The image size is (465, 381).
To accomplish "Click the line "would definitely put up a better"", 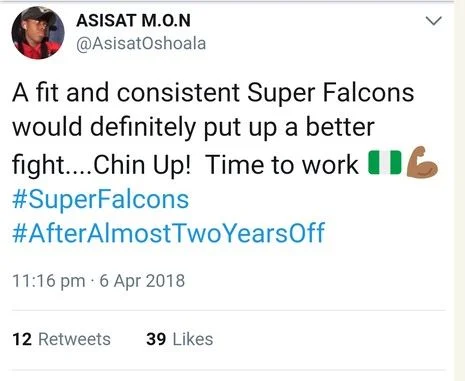I will 194,128.
